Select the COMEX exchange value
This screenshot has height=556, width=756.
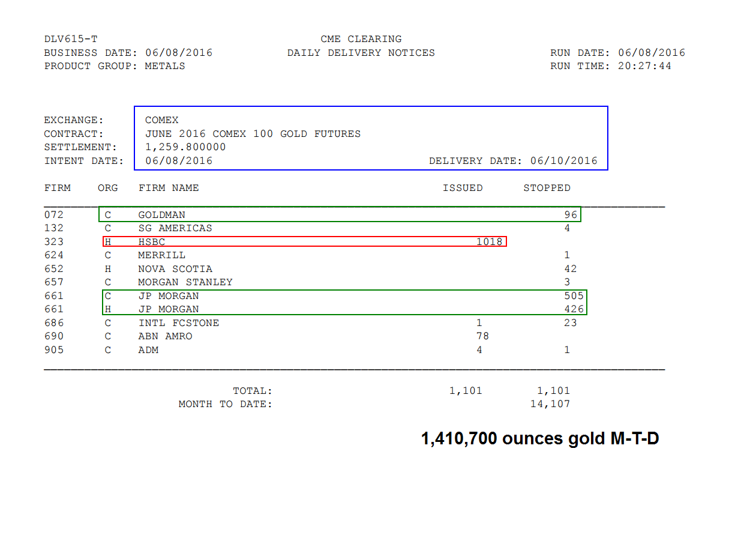pos(162,120)
